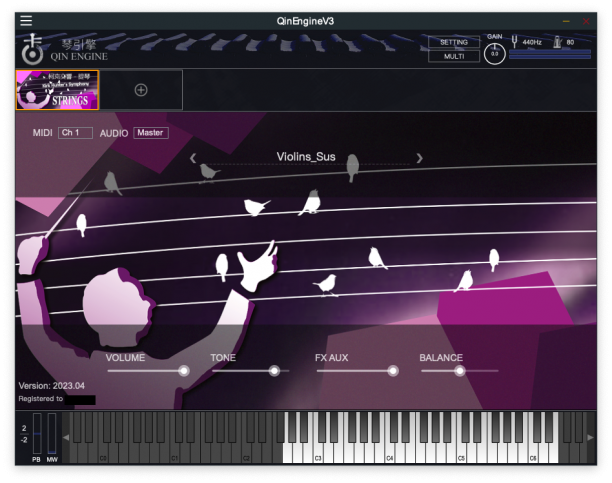Click the tempo value 80

coord(570,42)
